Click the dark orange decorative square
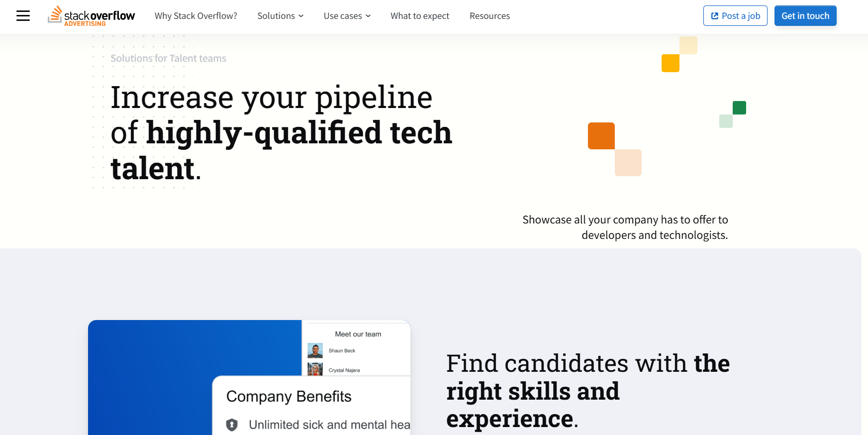Image resolution: width=868 pixels, height=435 pixels. tap(601, 136)
